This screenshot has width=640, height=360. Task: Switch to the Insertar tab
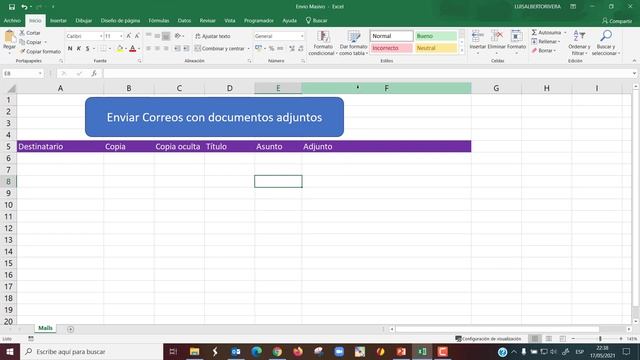[x=58, y=20]
